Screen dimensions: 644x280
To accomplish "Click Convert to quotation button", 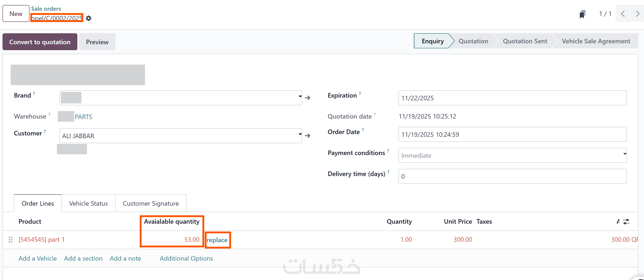I will (40, 42).
